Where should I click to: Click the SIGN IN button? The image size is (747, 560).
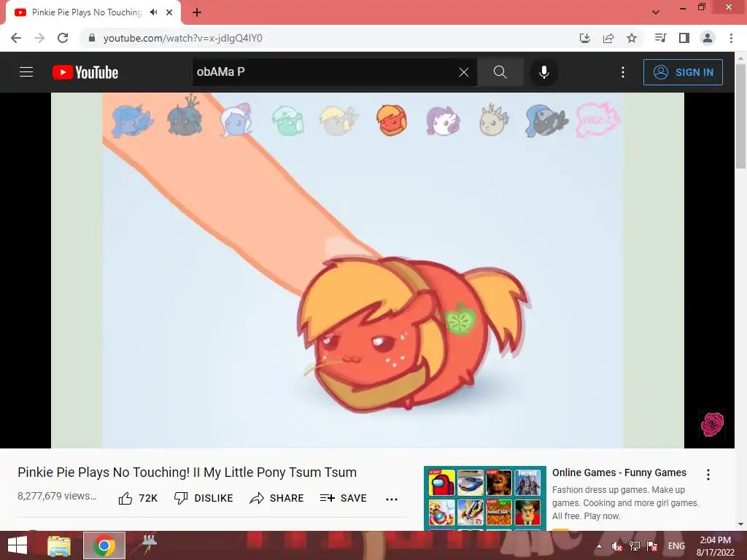point(683,72)
